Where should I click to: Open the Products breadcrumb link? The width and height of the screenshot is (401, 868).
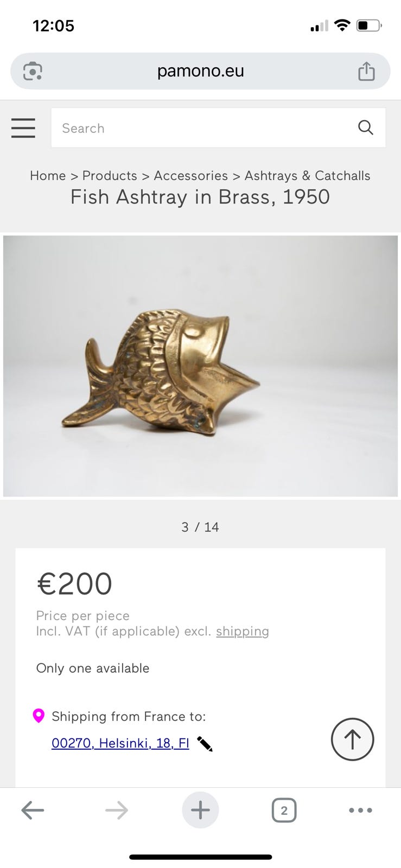pos(110,176)
